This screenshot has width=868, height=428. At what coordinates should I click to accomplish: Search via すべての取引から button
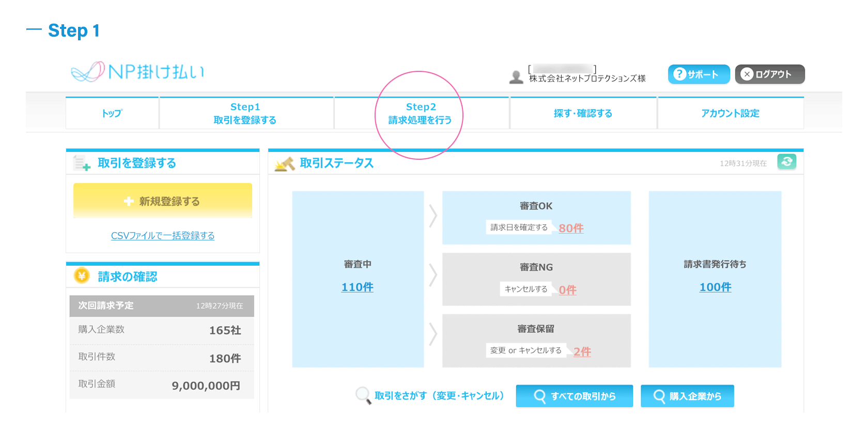click(575, 396)
